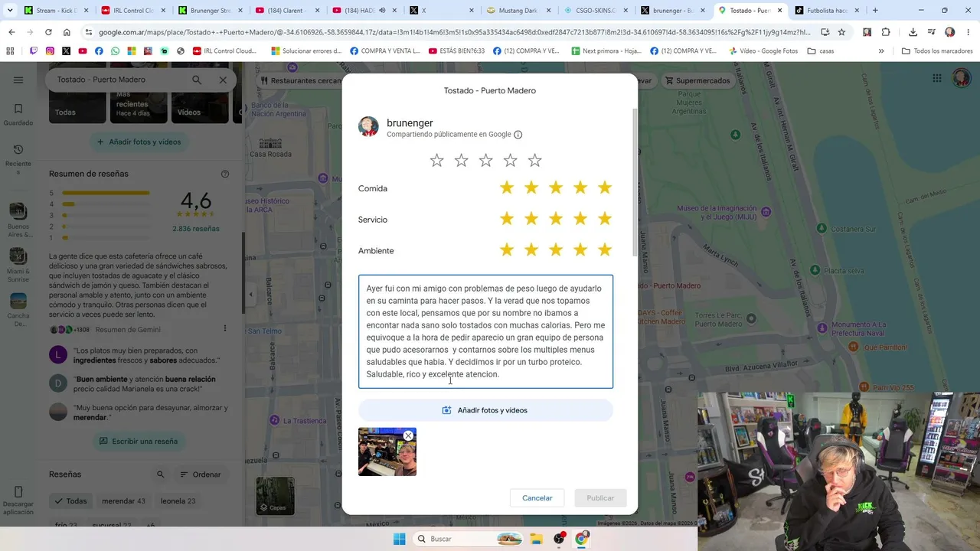Click Escribir una reseña

pyautogui.click(x=139, y=441)
